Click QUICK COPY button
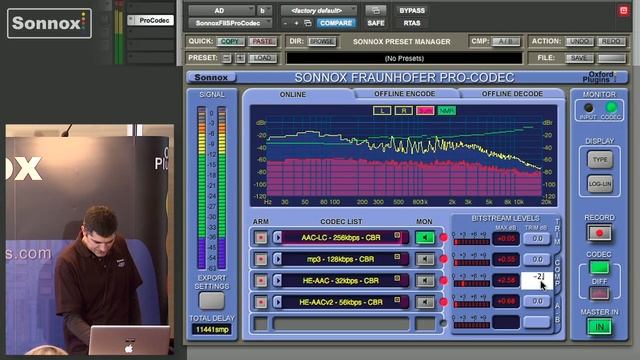This screenshot has width=640, height=360. pos(230,41)
